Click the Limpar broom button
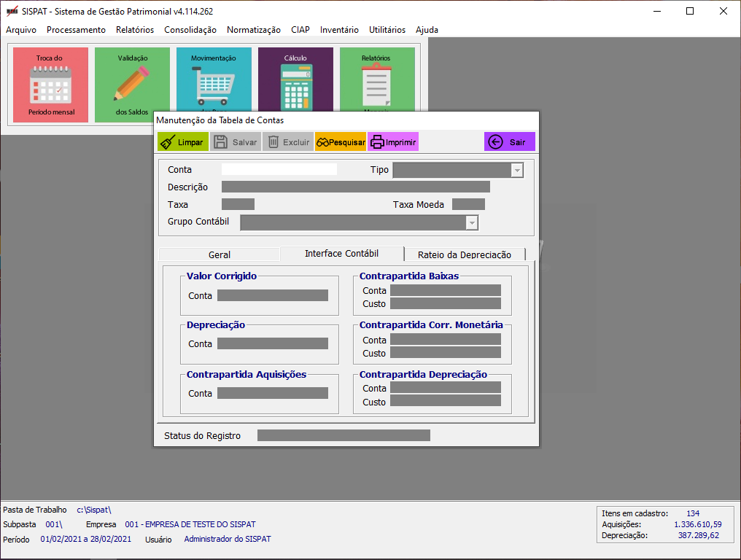The width and height of the screenshot is (741, 560). pos(183,142)
